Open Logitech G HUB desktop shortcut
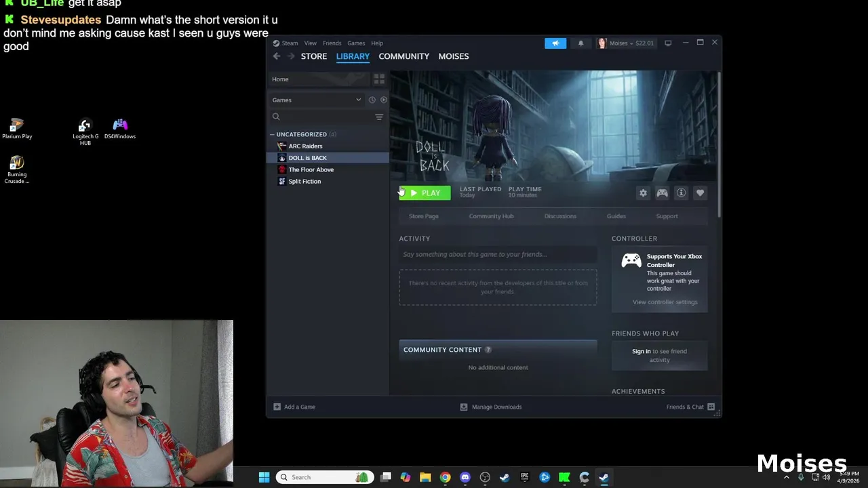This screenshot has width=868, height=488. click(85, 132)
